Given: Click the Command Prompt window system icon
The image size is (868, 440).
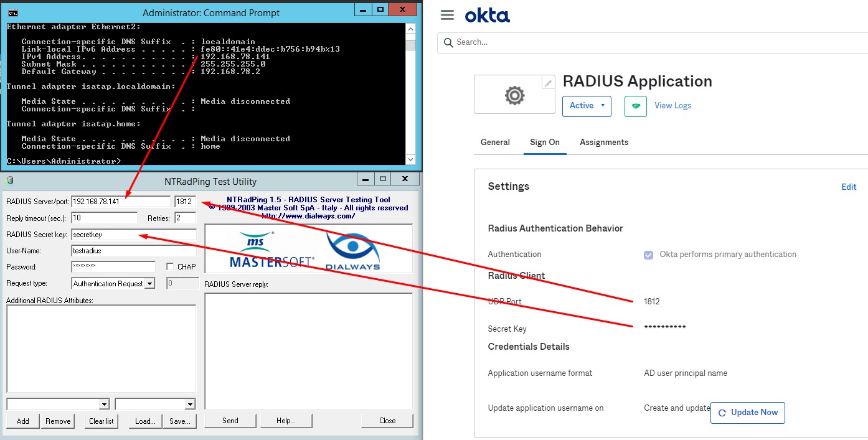Looking at the screenshot, I should coord(12,12).
